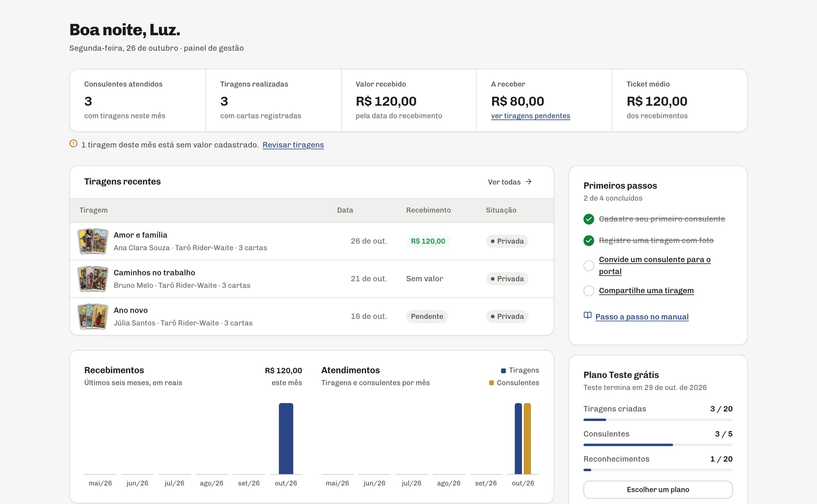
Task: Open Passo a passo no manual
Action: coord(642,317)
